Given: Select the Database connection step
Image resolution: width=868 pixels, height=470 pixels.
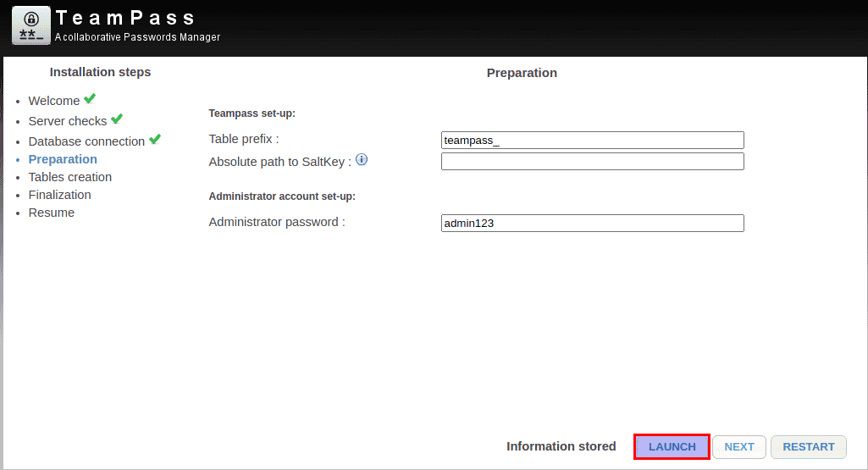Looking at the screenshot, I should (87, 141).
